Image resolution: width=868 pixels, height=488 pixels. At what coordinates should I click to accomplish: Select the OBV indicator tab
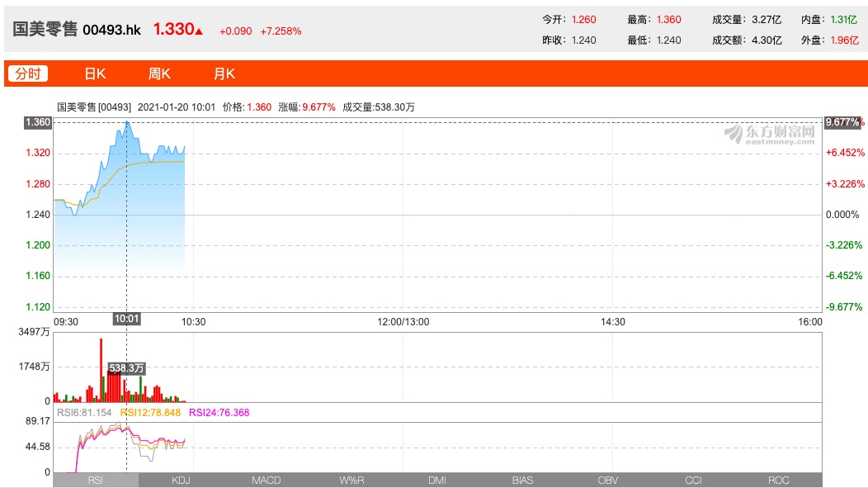click(607, 480)
